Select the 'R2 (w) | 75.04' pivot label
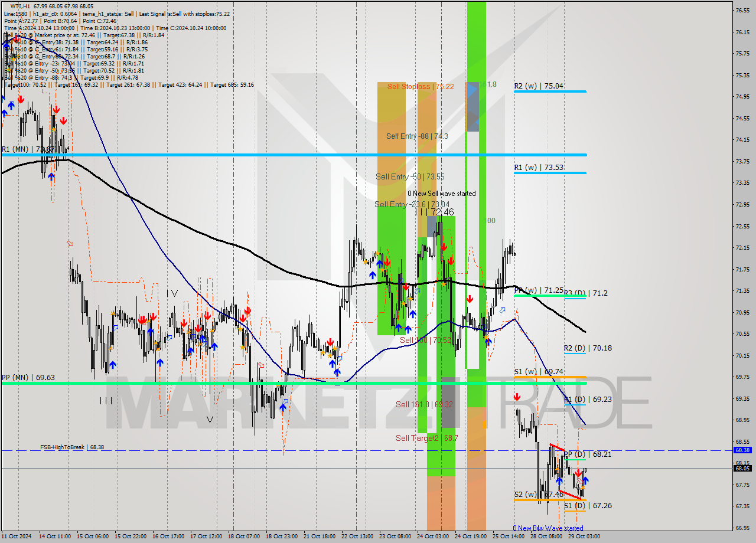 click(x=538, y=86)
